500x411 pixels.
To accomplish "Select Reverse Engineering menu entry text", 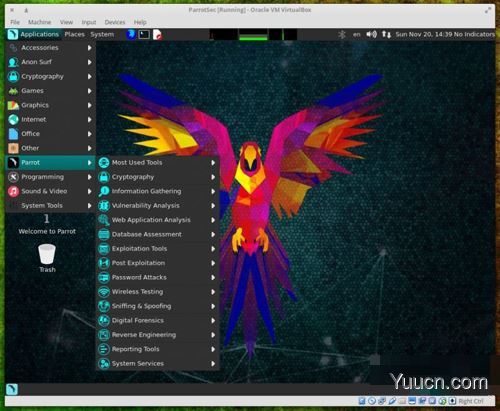I will (x=144, y=335).
